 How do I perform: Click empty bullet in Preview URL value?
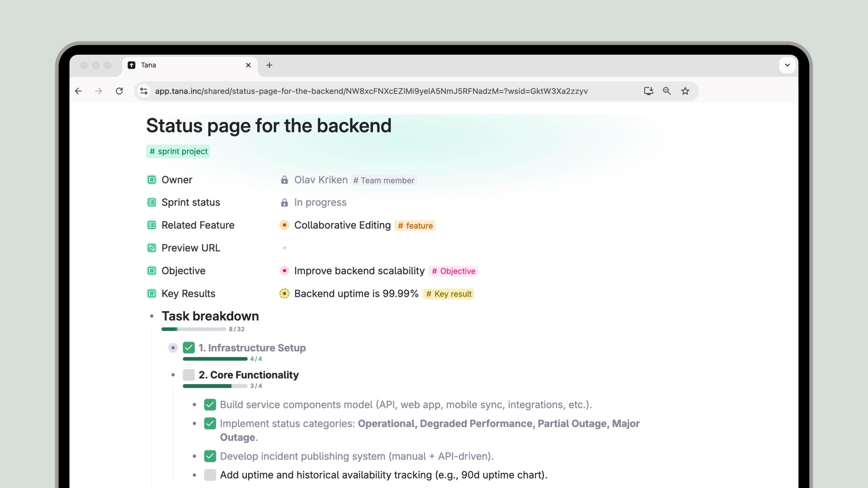tap(284, 248)
